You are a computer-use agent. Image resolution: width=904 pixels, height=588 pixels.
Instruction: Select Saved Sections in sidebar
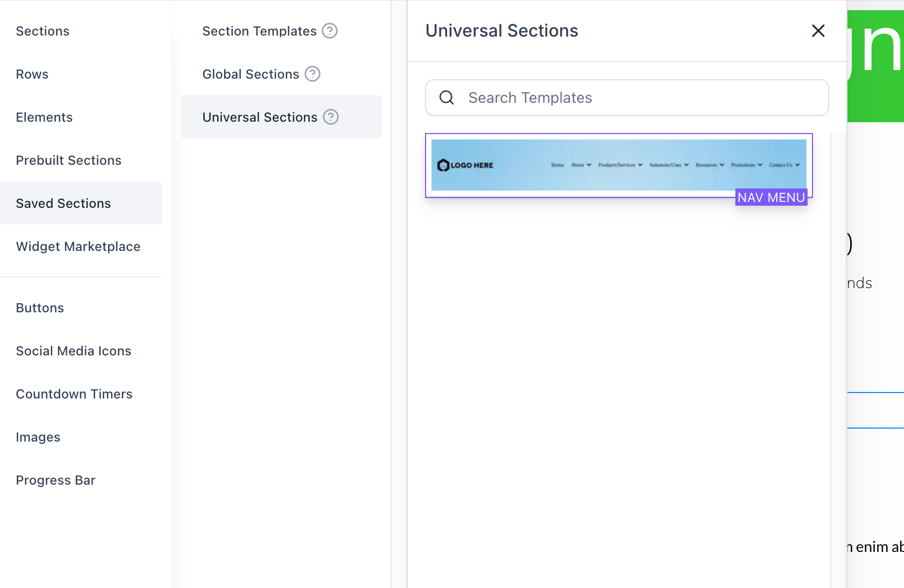[81, 203]
